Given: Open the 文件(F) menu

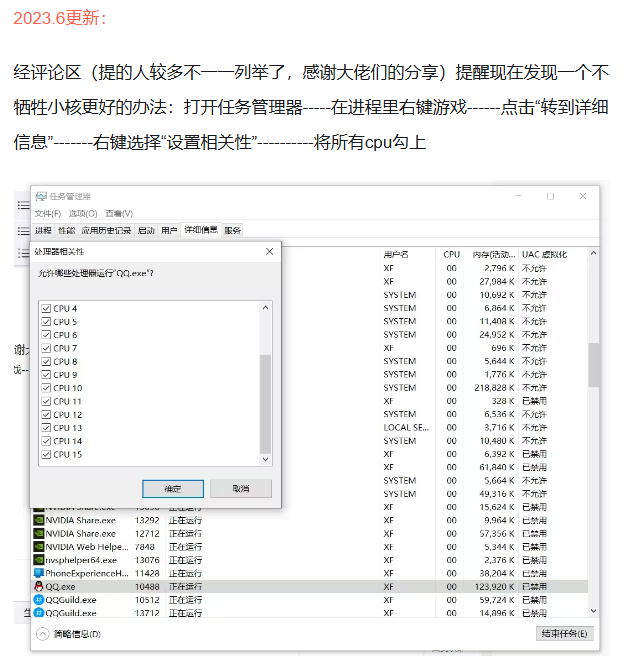Looking at the screenshot, I should (48, 214).
